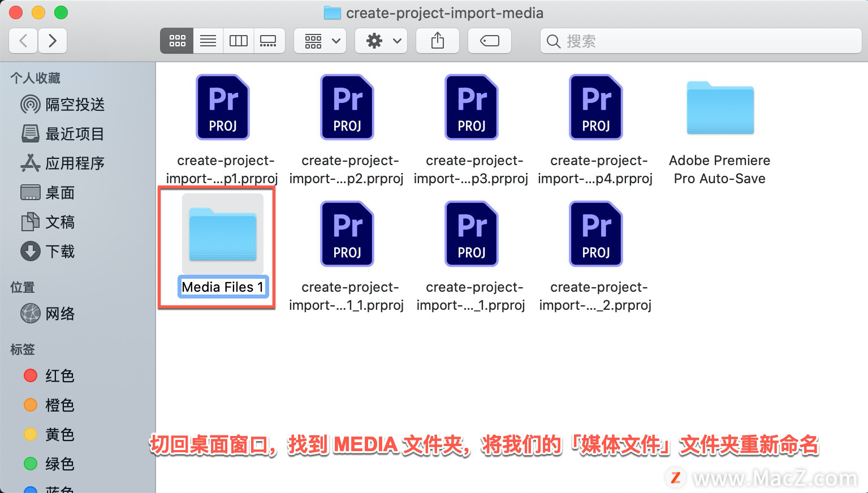Image resolution: width=868 pixels, height=493 pixels.
Task: Select the create-project-import-..._1.prproj file icon
Action: tap(472, 233)
